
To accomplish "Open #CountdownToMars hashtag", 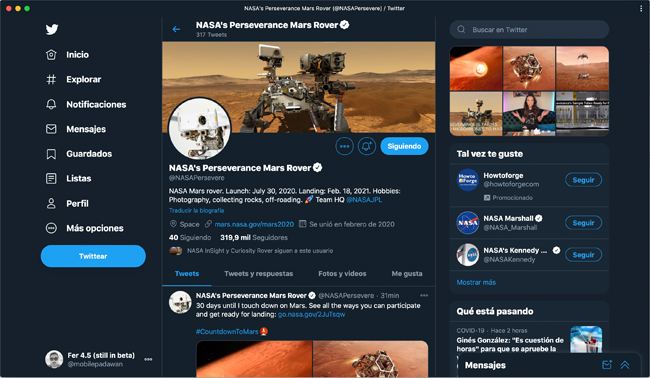I will coord(227,332).
